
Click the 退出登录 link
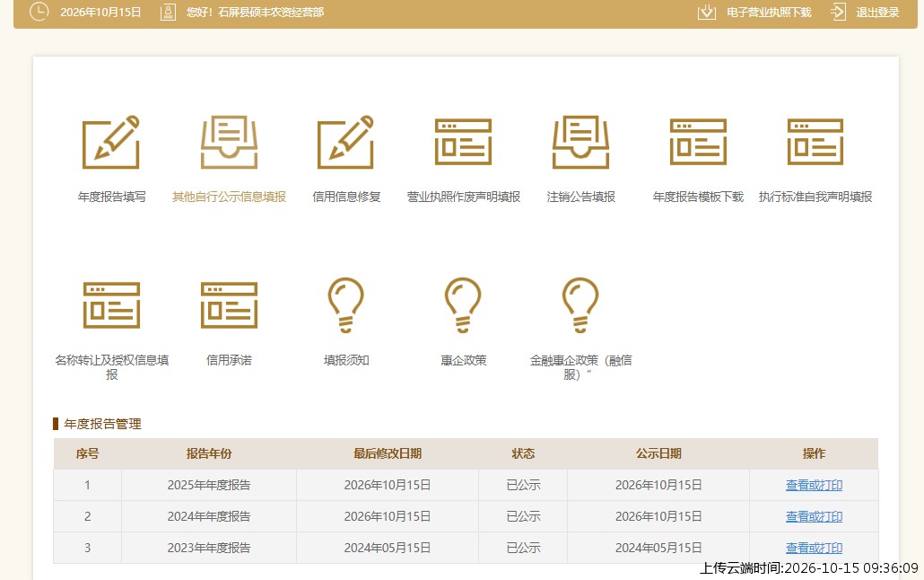coord(877,13)
